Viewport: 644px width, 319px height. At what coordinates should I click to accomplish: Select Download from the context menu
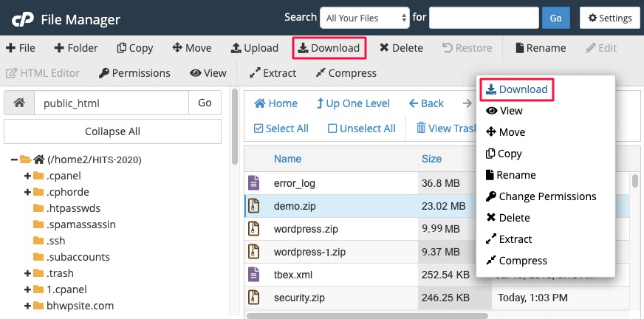517,89
